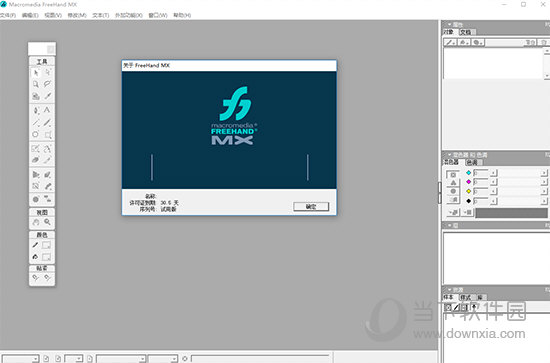Select the Output Area tool
Screen dimensions: 550x363
click(x=36, y=96)
